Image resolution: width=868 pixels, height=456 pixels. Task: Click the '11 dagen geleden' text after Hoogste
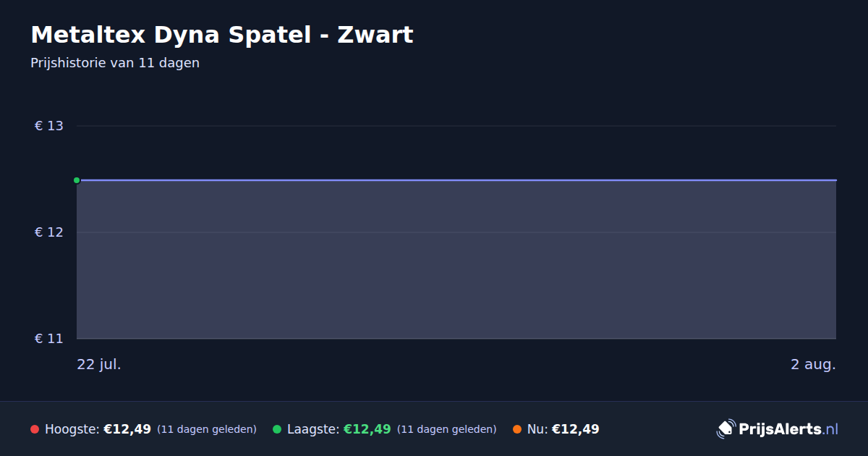[x=207, y=429]
